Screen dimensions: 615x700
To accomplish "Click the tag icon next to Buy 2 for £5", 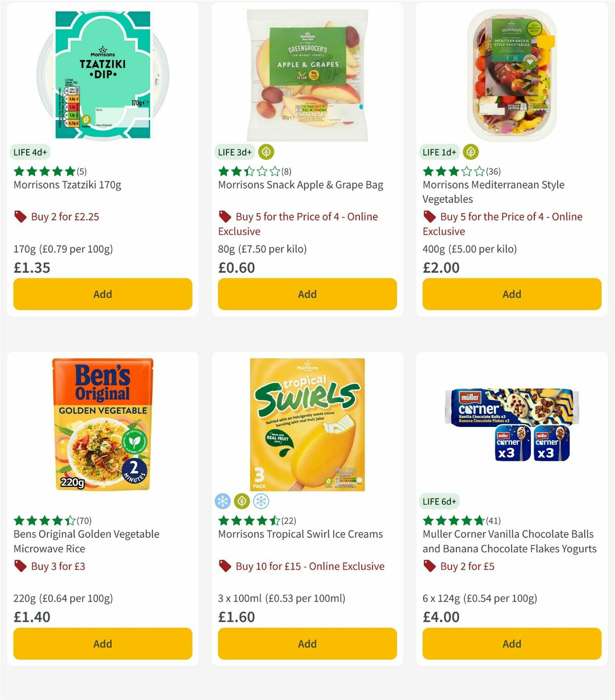I will click(x=429, y=566).
